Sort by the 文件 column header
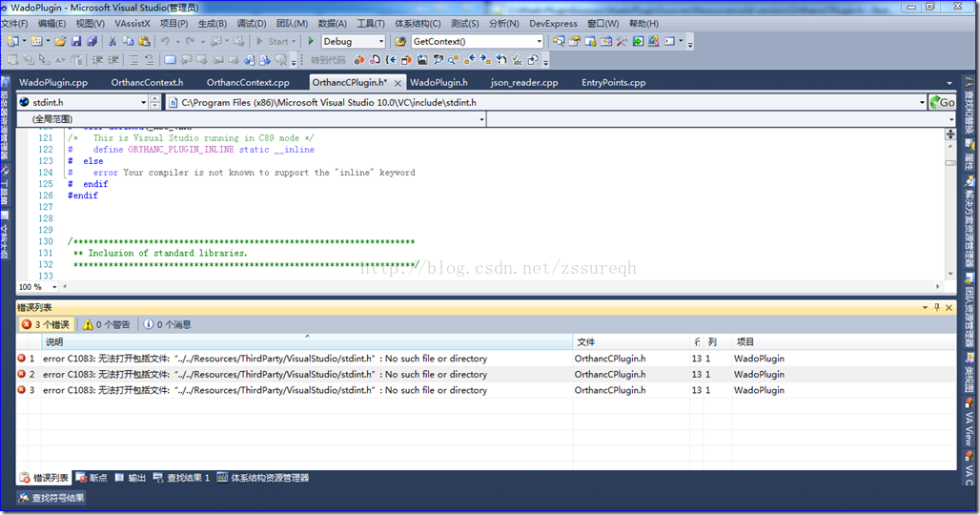Screen dimensions: 980x515 pos(631,341)
